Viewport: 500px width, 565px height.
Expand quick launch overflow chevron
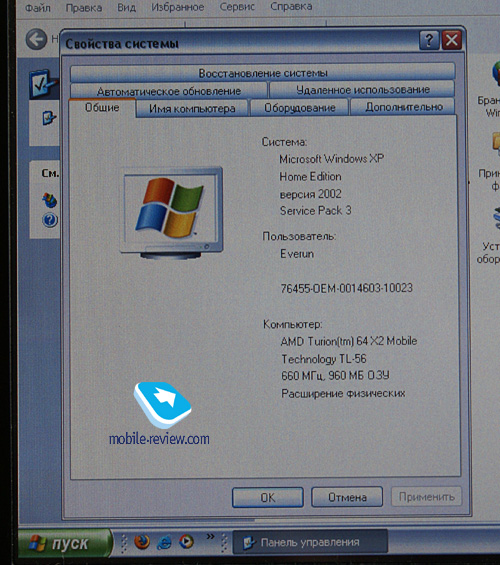click(x=210, y=537)
